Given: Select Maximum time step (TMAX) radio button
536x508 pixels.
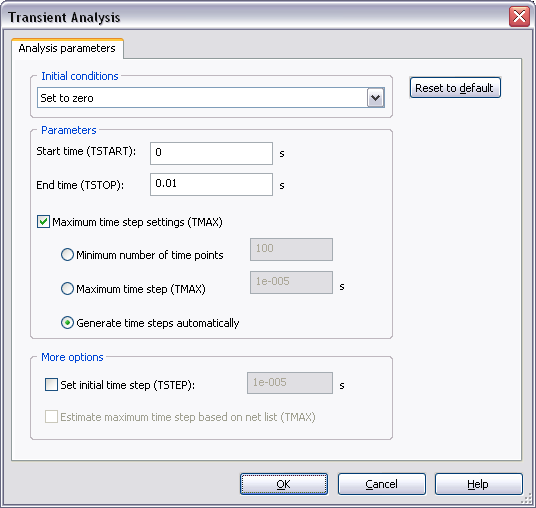Looking at the screenshot, I should pyautogui.click(x=67, y=289).
